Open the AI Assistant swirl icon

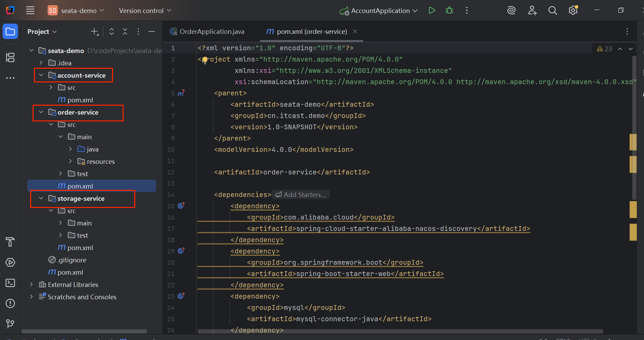coord(512,10)
